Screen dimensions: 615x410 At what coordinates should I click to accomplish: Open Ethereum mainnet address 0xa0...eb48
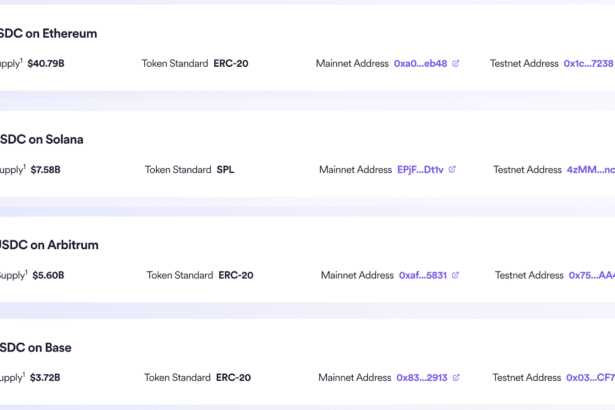coord(420,64)
